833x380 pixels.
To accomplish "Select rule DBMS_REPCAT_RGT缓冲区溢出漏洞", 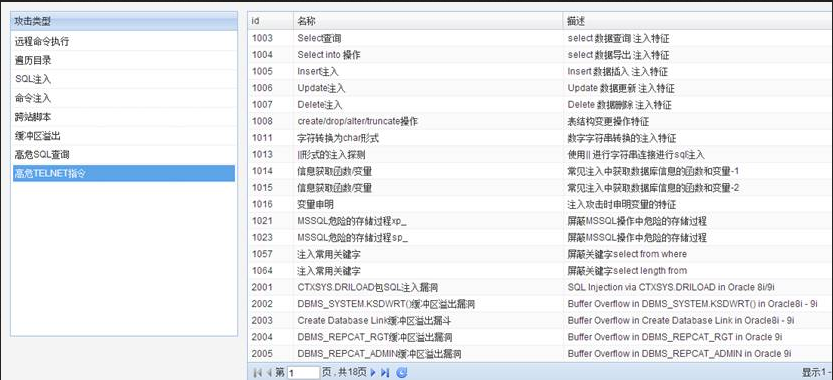I will coord(540,337).
